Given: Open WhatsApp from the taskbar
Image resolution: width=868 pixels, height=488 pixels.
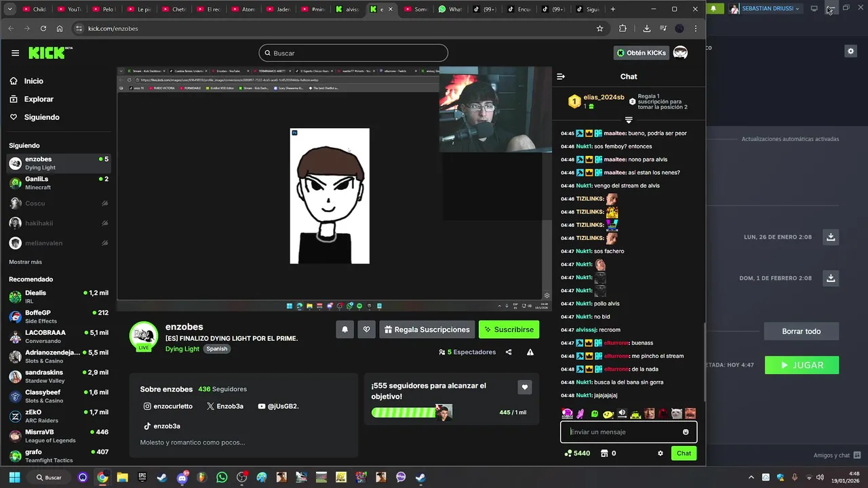Looking at the screenshot, I should pyautogui.click(x=222, y=477).
